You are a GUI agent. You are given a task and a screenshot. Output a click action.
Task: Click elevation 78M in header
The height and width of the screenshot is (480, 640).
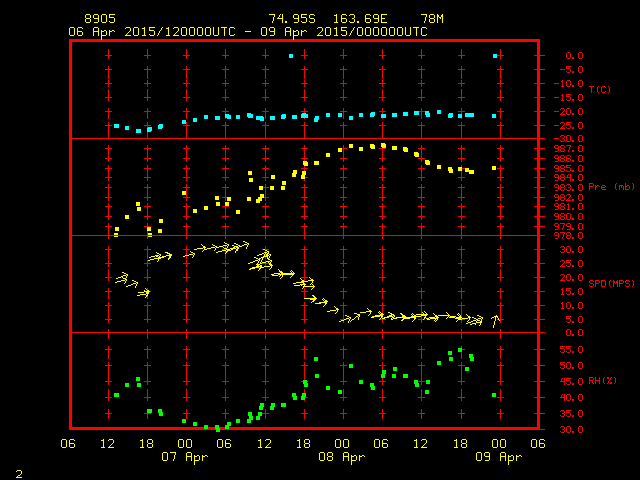432,19
